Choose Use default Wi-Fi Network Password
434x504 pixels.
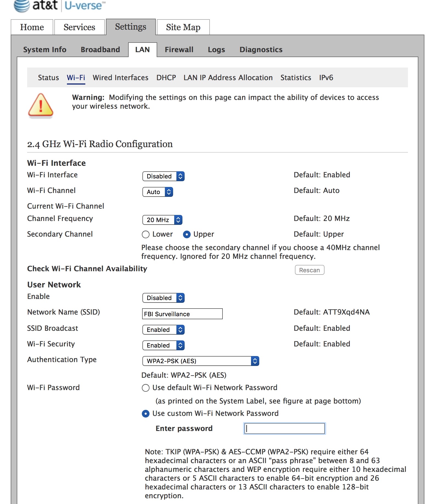(x=146, y=388)
